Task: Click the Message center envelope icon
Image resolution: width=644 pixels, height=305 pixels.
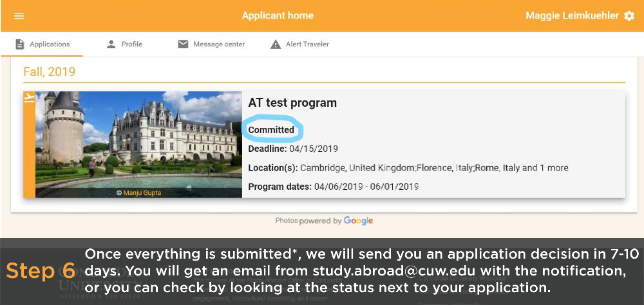Action: point(183,44)
